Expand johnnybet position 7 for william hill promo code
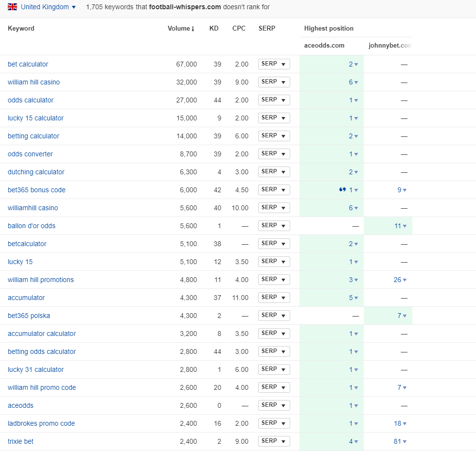 coord(402,387)
